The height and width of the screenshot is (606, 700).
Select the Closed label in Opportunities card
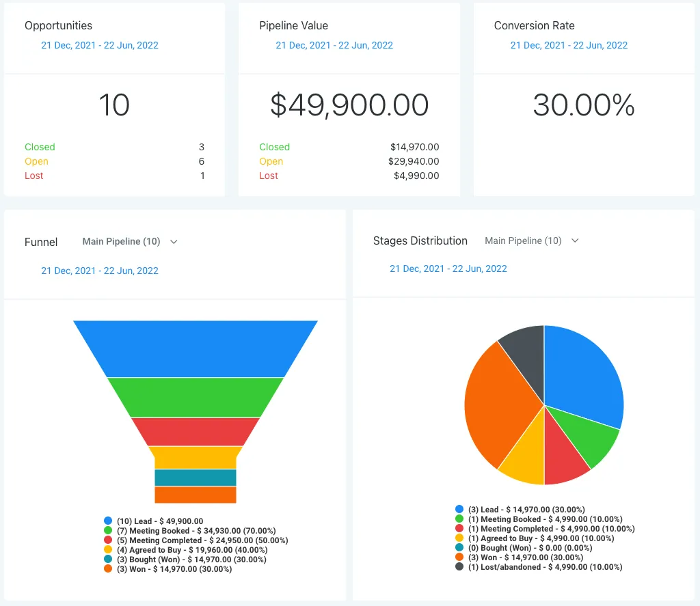point(40,147)
